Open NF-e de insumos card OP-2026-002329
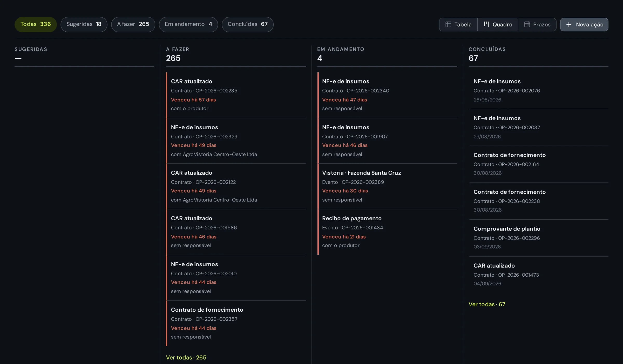This screenshot has height=364, width=623. [x=236, y=141]
